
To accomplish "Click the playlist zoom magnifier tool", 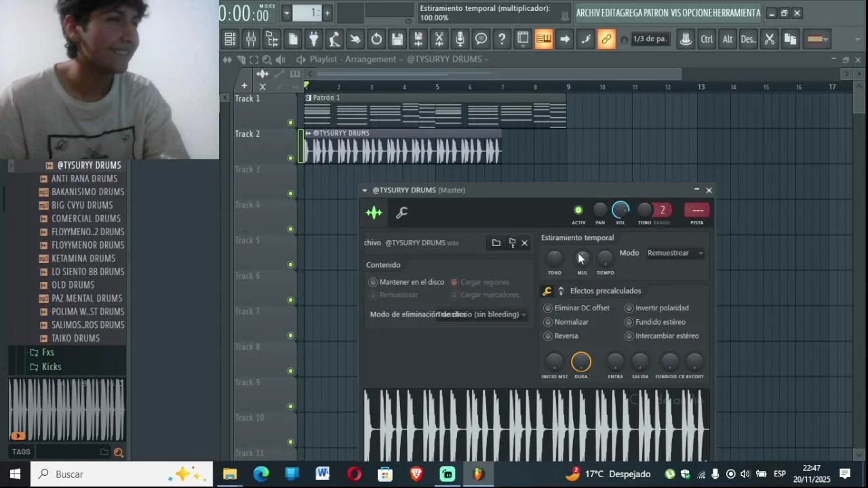I will pyautogui.click(x=267, y=60).
